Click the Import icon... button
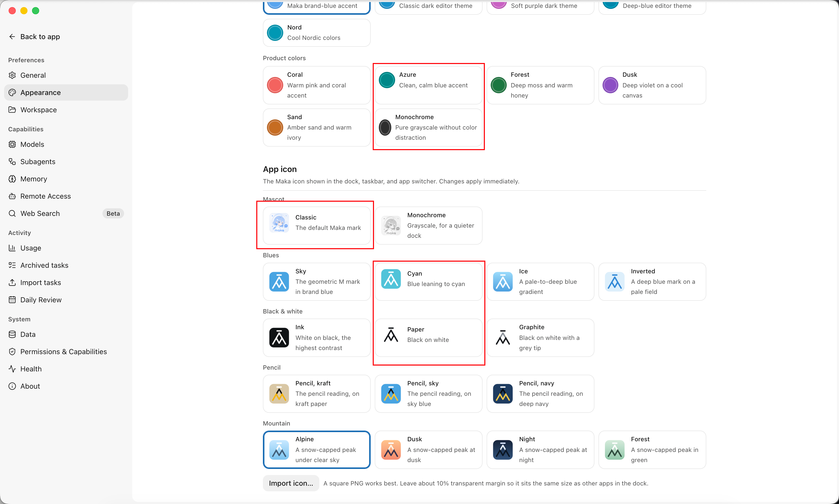Viewport: 839px width, 504px height. (291, 483)
